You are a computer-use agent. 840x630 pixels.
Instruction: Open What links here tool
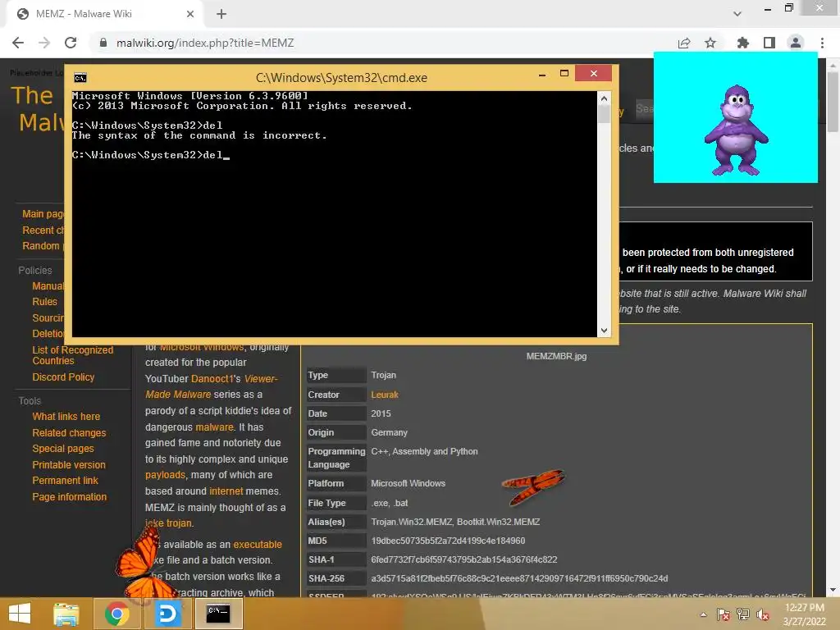(x=66, y=416)
